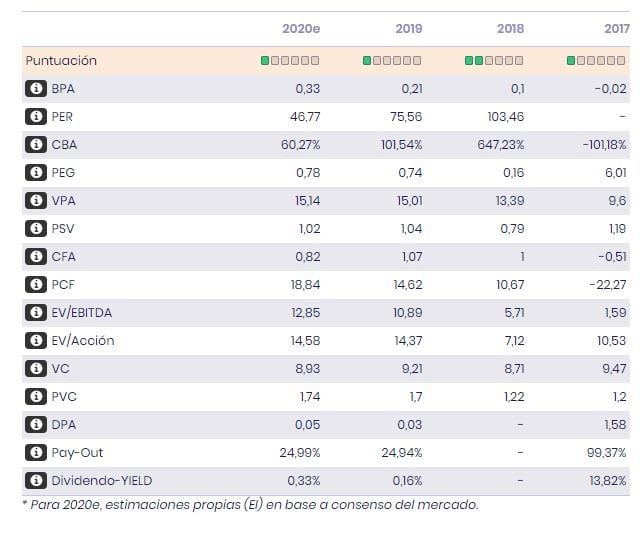The height and width of the screenshot is (536, 640).
Task: Show info for EV/EBITDA
Action: (36, 313)
